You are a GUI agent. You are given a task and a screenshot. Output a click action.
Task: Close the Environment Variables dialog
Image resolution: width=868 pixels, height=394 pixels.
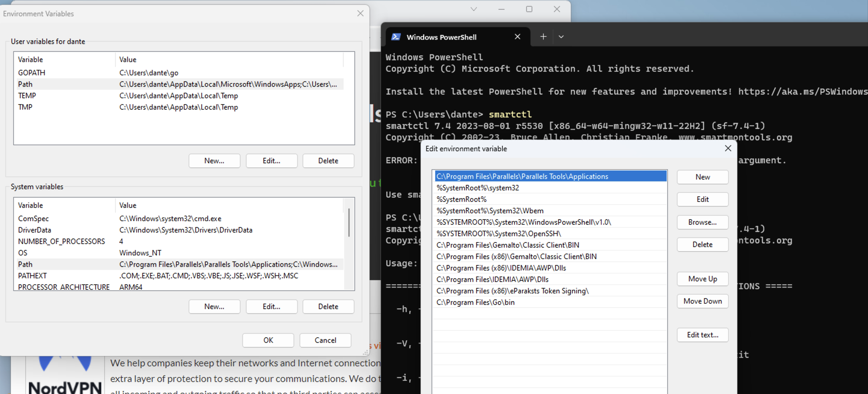[360, 14]
